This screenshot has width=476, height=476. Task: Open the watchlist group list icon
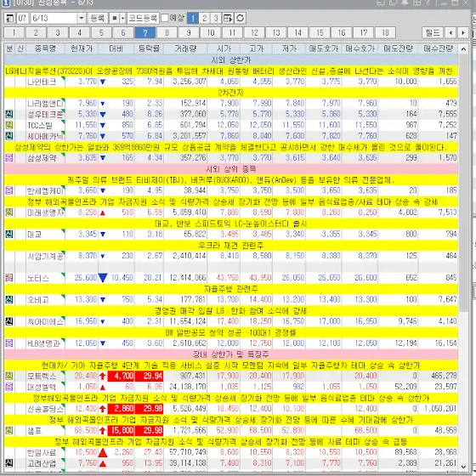pos(9,18)
